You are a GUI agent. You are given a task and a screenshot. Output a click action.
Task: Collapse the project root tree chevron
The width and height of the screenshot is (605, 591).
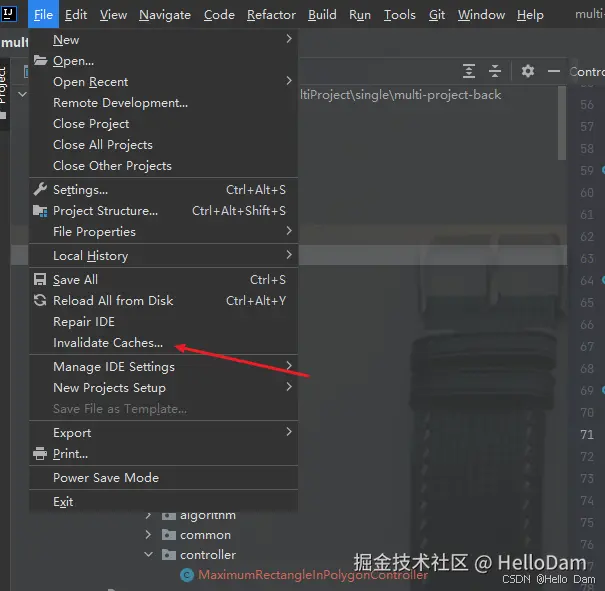22,94
